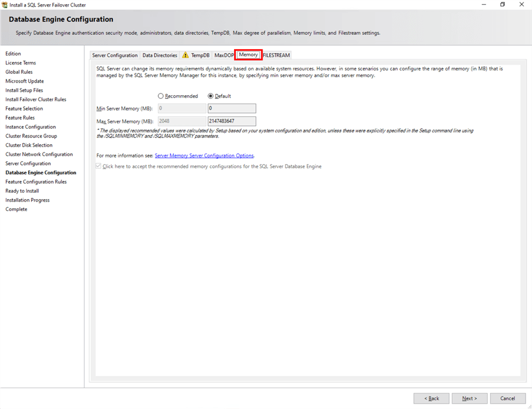Click Cluster Network Configuration step
Viewport: 532px width, 409px height.
pyautogui.click(x=39, y=154)
